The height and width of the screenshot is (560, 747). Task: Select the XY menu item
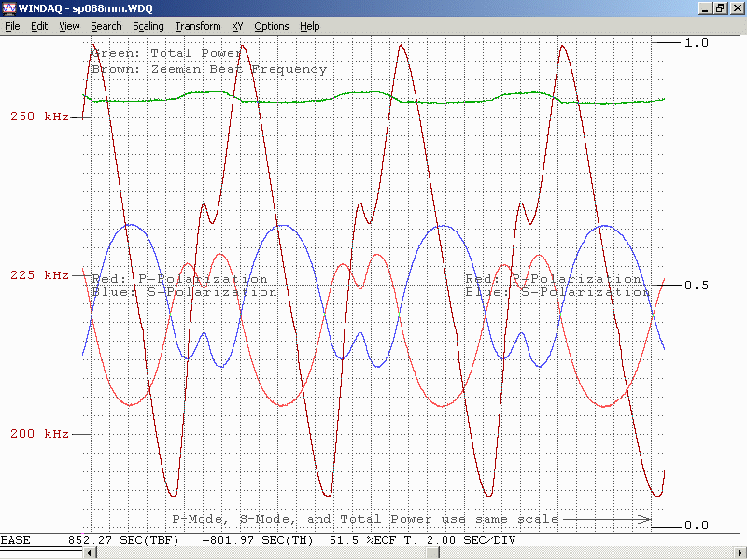tap(237, 26)
